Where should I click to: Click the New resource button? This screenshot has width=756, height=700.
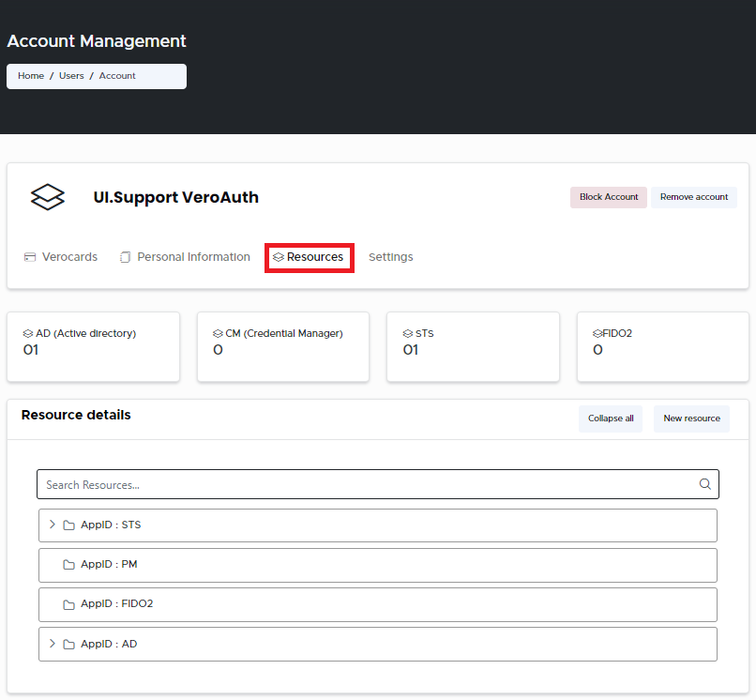pyautogui.click(x=691, y=418)
